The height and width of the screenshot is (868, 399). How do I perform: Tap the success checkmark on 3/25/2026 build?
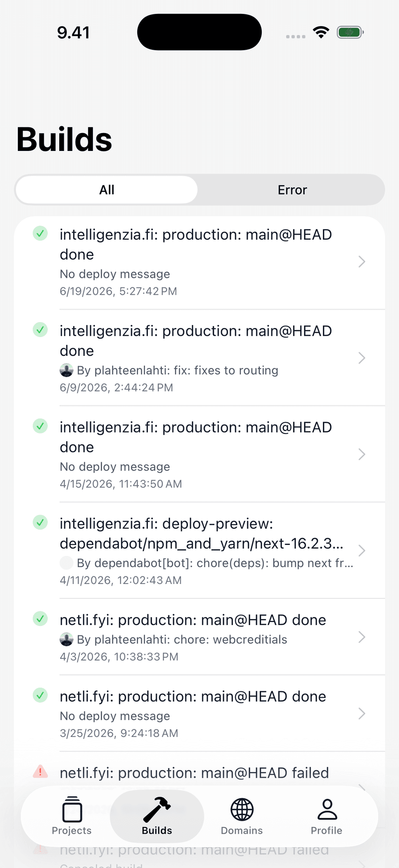point(40,695)
